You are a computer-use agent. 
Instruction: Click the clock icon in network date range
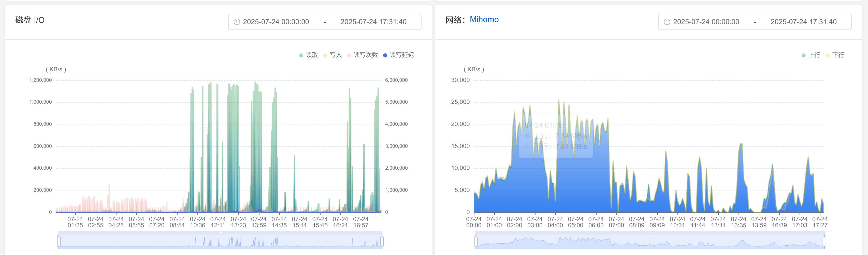(x=667, y=22)
